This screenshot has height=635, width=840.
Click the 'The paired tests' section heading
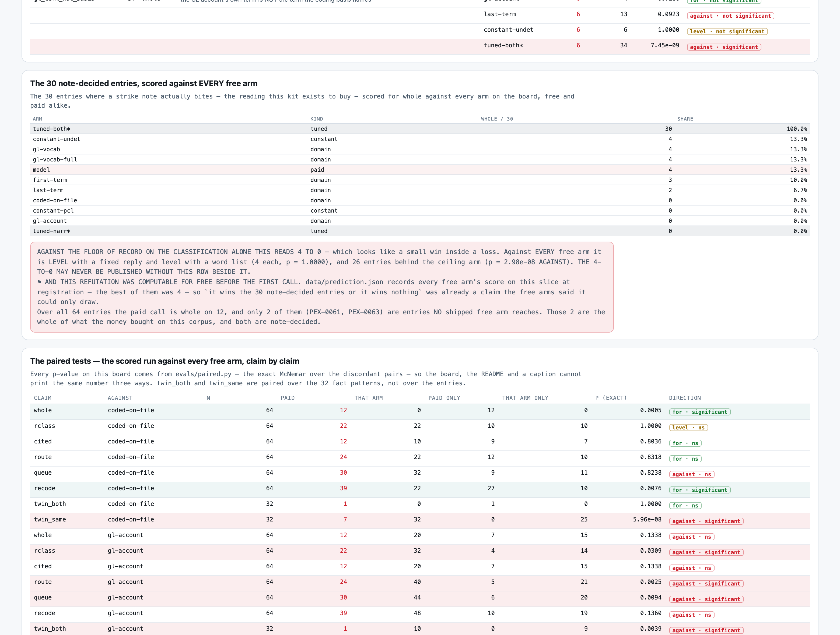pos(165,361)
